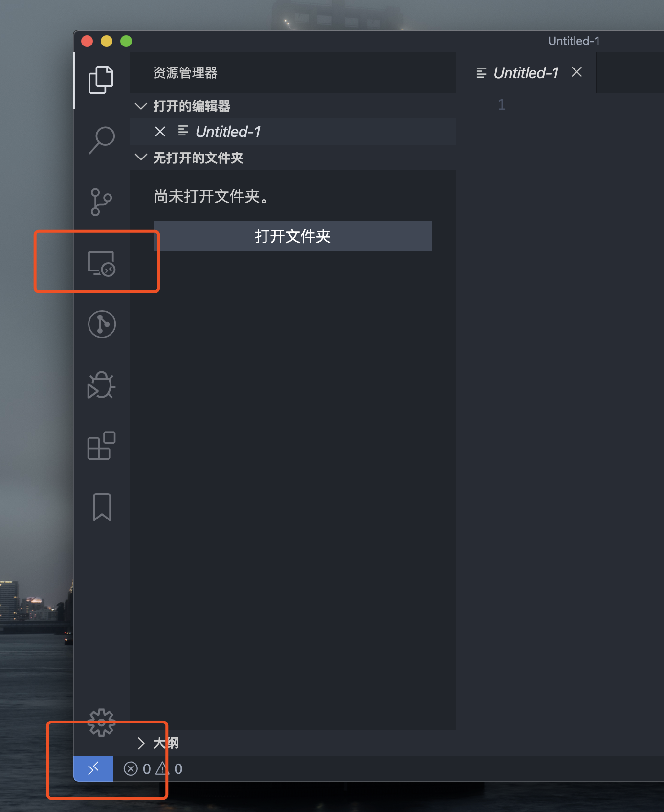The image size is (664, 812).
Task: Open the Remote Explorer monitor icon
Action: (102, 264)
